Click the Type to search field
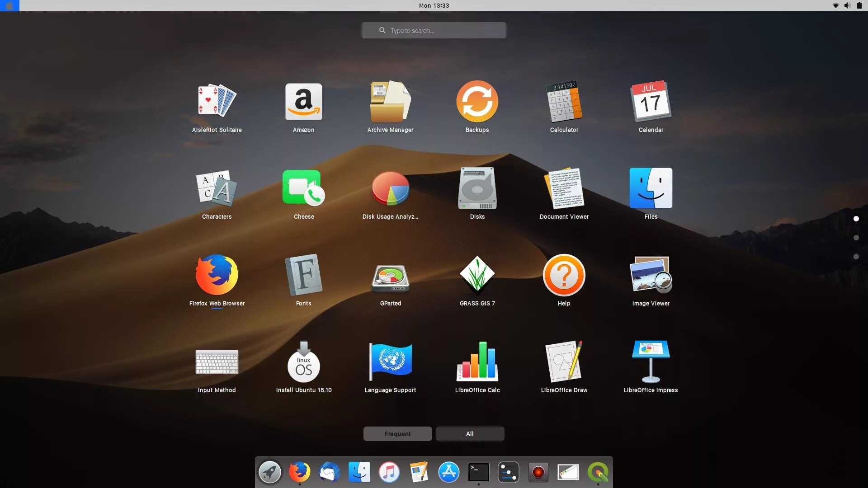868x488 pixels. [434, 30]
